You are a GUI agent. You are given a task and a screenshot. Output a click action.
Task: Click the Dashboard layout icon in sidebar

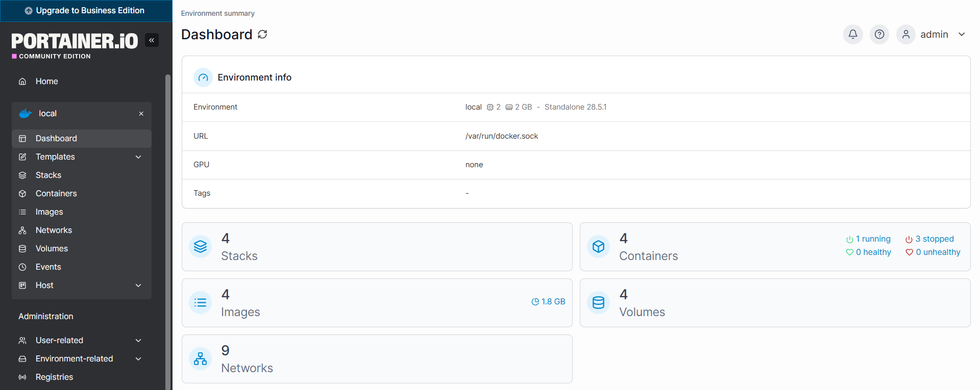(x=22, y=139)
